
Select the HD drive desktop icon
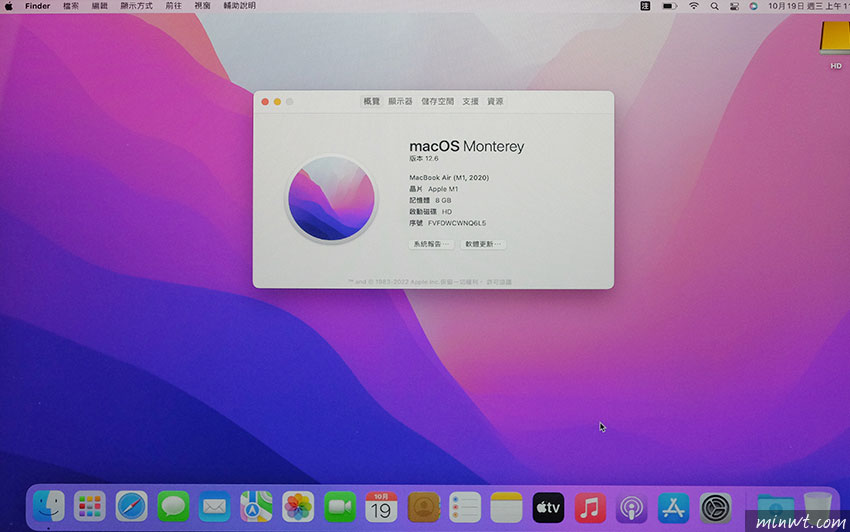click(835, 45)
